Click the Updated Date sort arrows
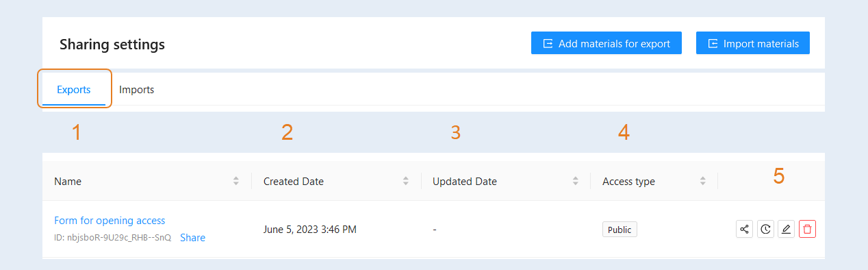 [576, 182]
